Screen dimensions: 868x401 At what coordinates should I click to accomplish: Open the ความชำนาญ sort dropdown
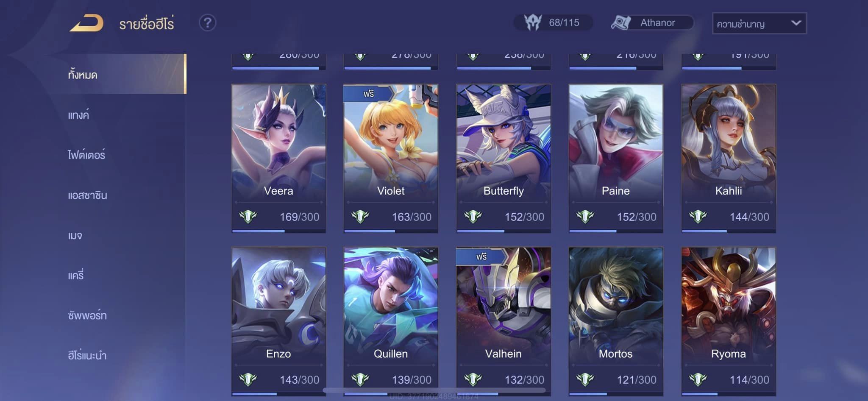point(759,23)
